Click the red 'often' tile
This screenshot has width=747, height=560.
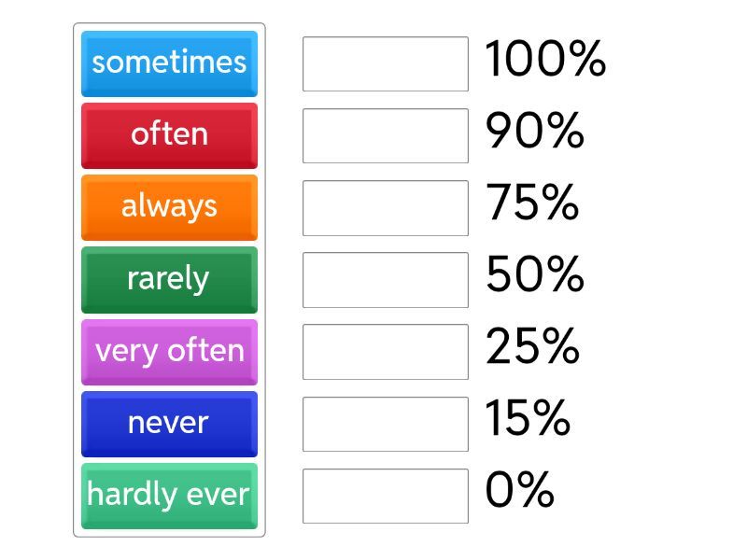[169, 135]
